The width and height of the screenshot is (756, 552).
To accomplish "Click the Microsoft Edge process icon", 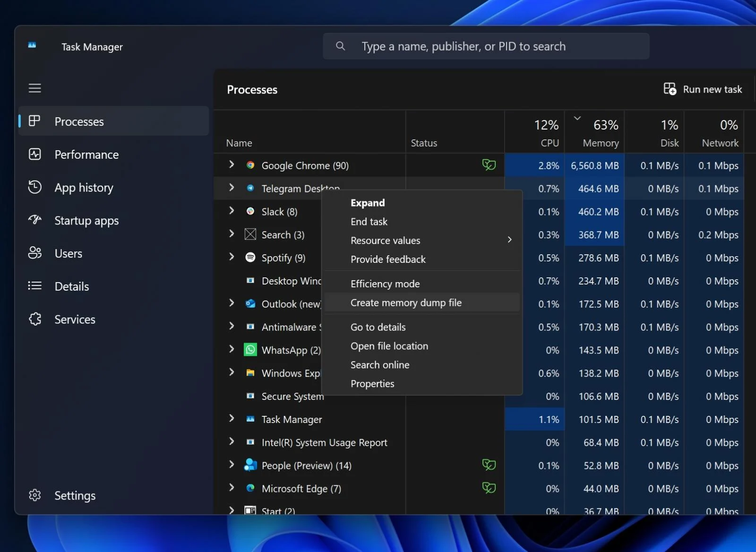I will tap(250, 488).
